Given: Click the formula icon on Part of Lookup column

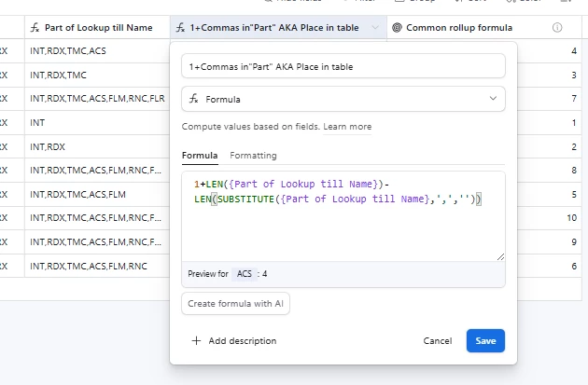Looking at the screenshot, I should (35, 28).
